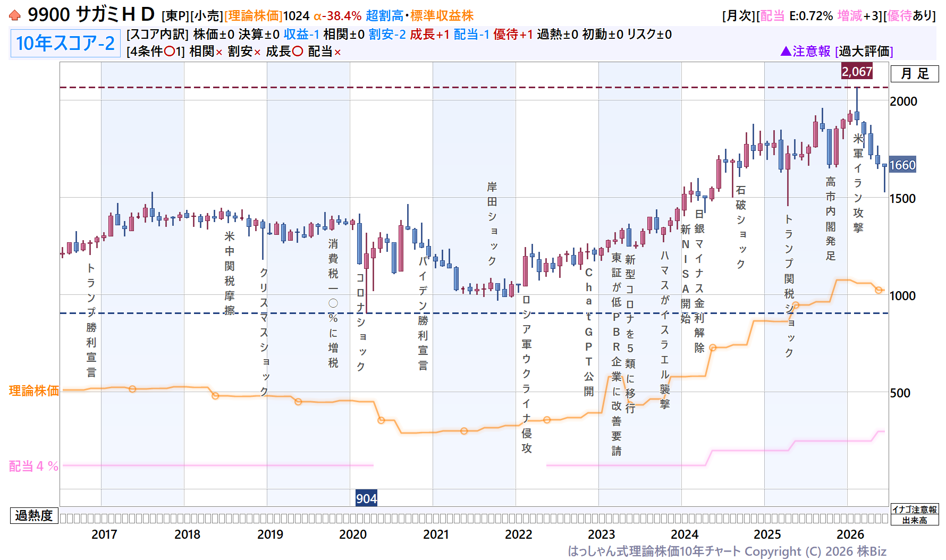Click the 東証が低PBR企業に改善要請 annotation
Screen dimensions: 946x560
pyautogui.click(x=616, y=354)
